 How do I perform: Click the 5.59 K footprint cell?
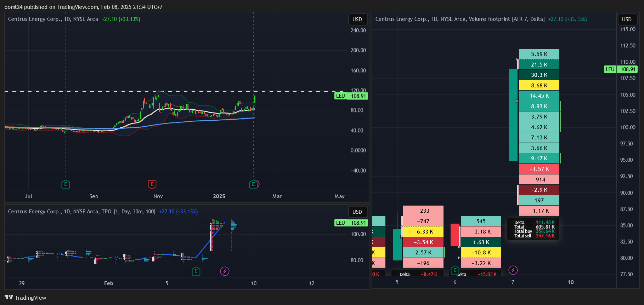click(x=539, y=54)
